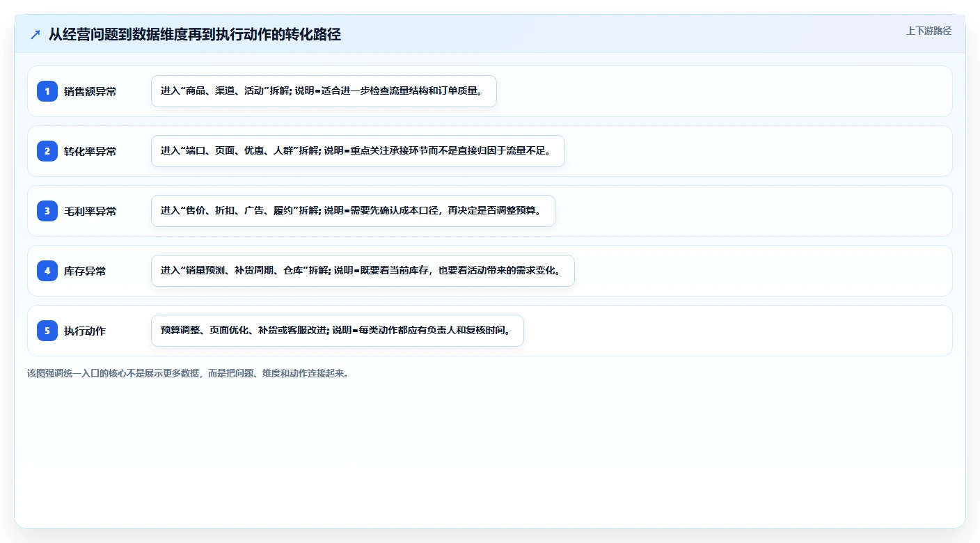Click the box starting 进入“端口、页面、优惠、人群”拆解

(358, 151)
